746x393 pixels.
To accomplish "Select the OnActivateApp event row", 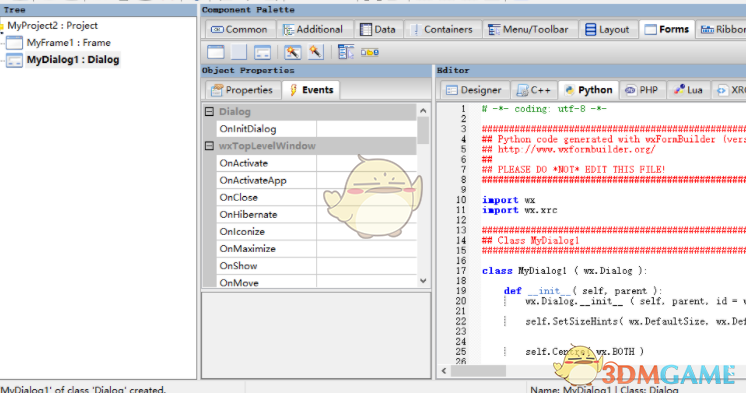I will (316, 180).
